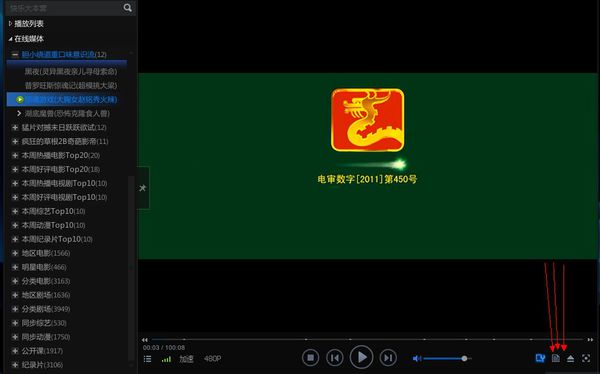Click the rewind double-arrow icon

click(145, 340)
